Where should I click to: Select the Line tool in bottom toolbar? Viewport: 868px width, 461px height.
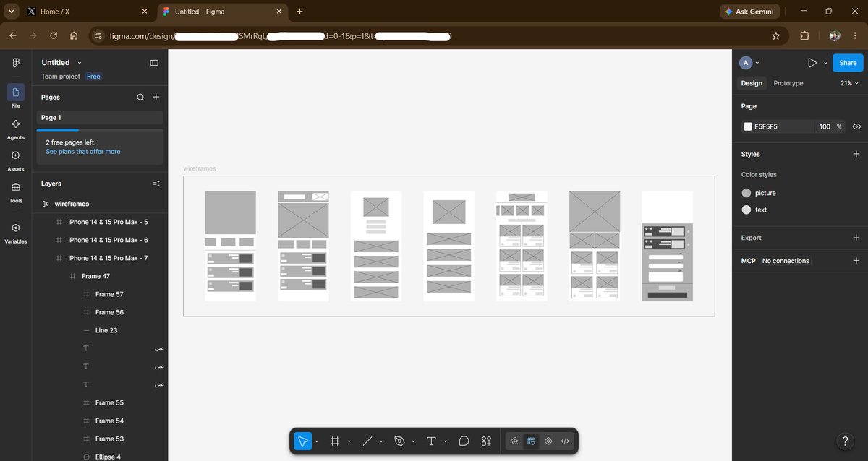(367, 441)
